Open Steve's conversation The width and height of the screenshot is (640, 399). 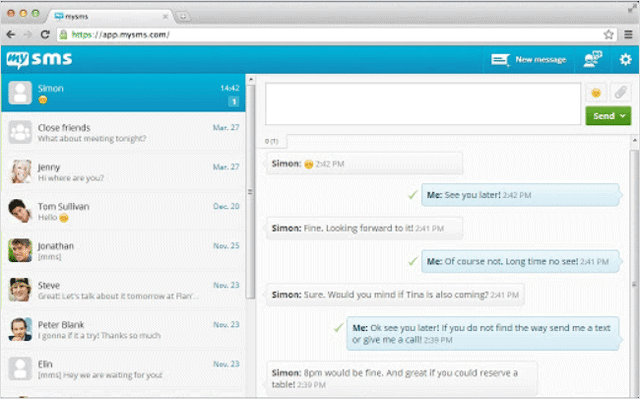tap(123, 290)
